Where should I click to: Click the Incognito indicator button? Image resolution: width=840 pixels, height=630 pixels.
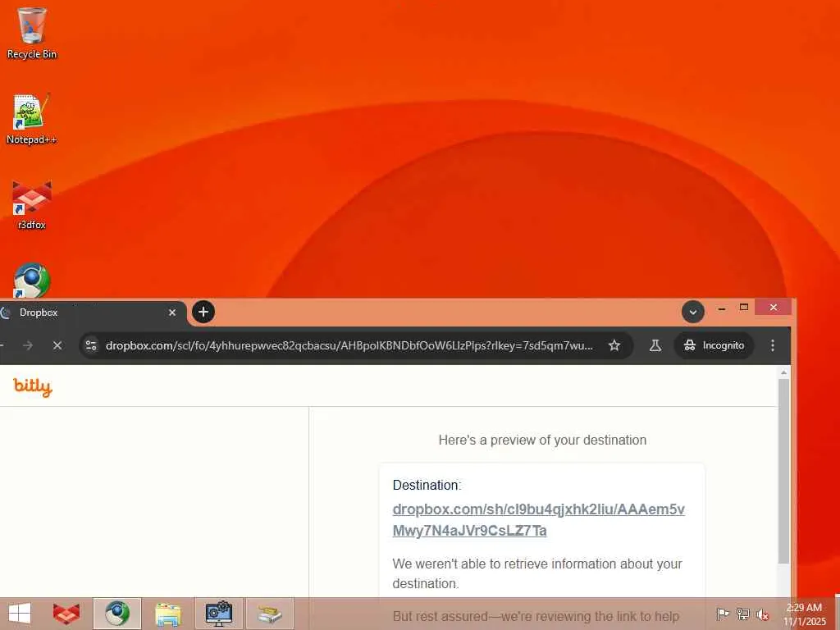click(714, 345)
